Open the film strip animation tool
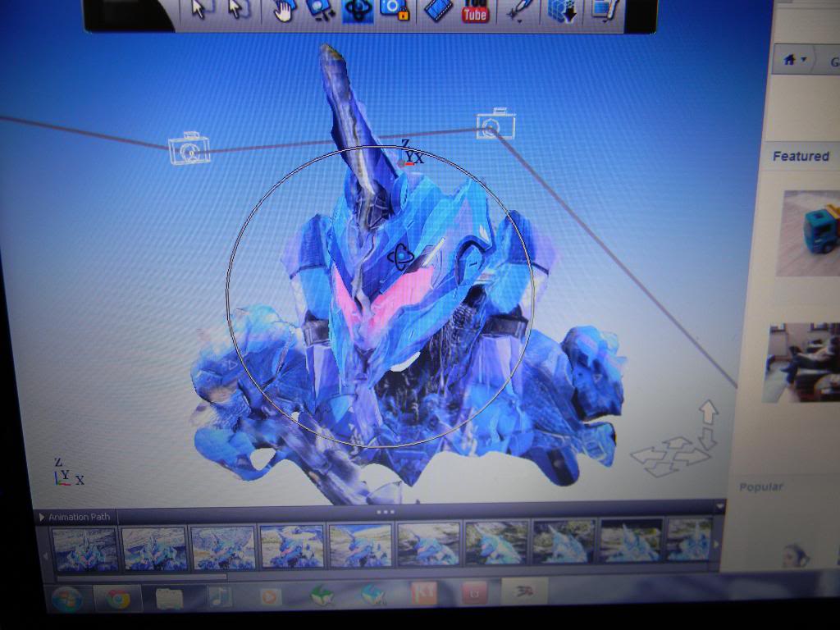The height and width of the screenshot is (630, 840). (438, 11)
